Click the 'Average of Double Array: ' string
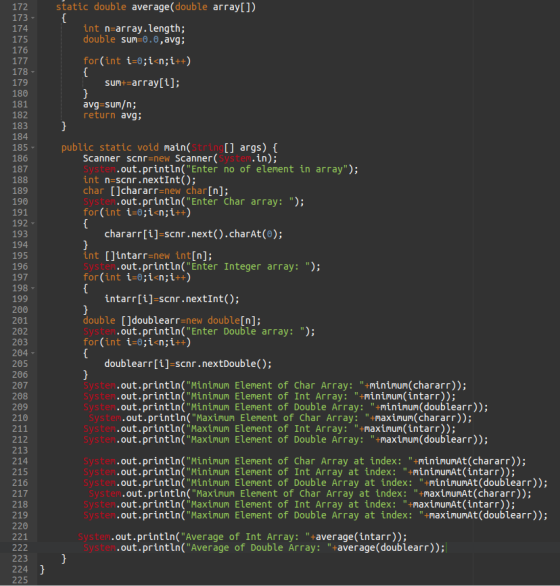 (x=259, y=548)
